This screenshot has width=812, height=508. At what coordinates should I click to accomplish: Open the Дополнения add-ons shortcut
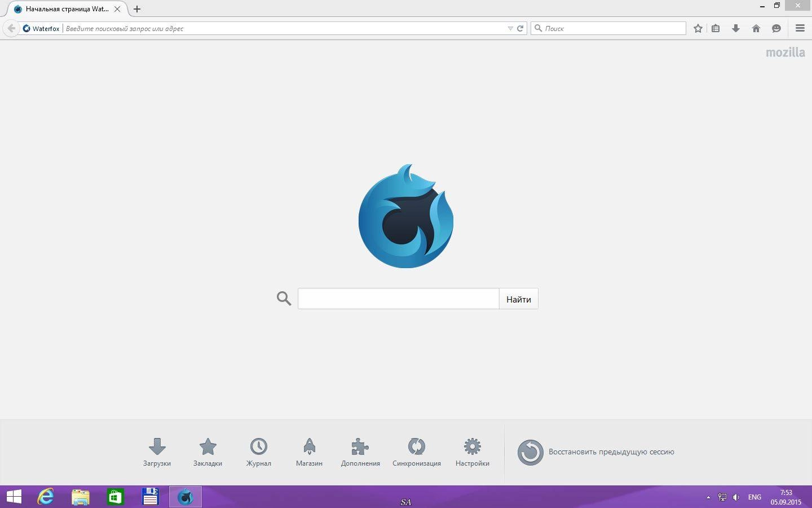pos(360,452)
